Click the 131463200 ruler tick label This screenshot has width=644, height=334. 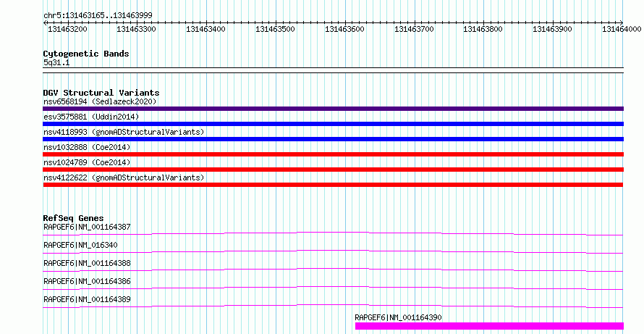click(x=67, y=30)
